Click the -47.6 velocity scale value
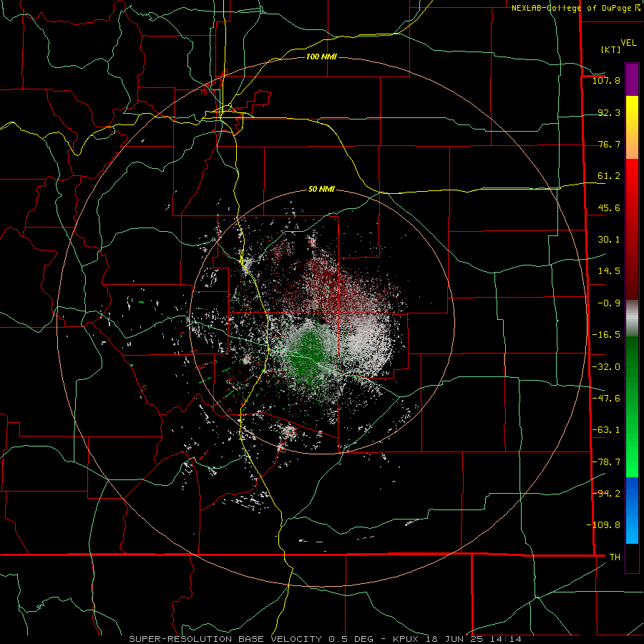 tap(606, 399)
